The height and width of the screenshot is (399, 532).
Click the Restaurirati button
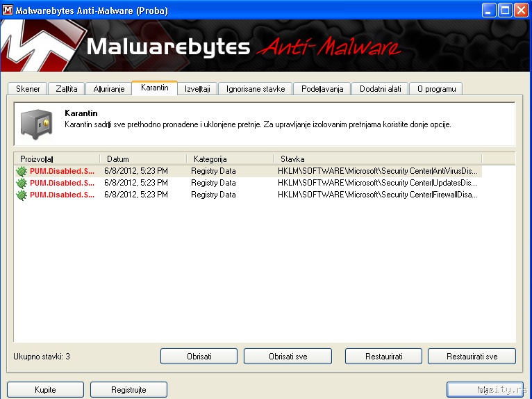384,356
